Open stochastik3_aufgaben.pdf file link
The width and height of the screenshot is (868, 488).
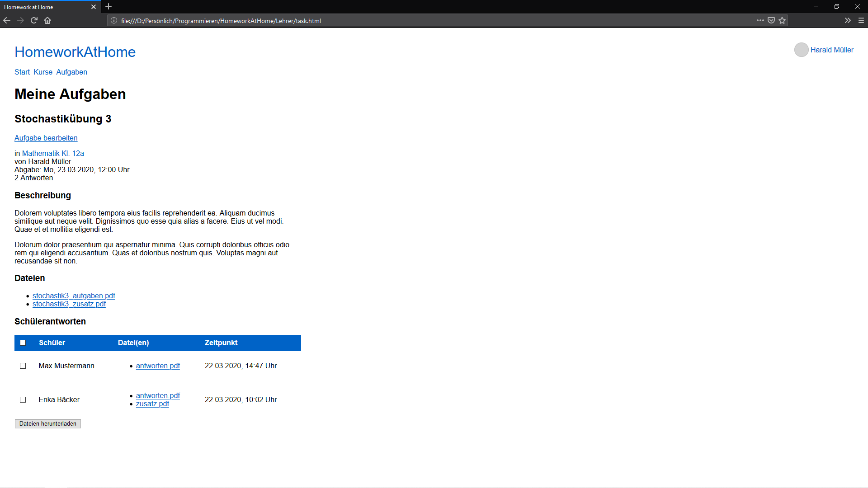point(74,296)
